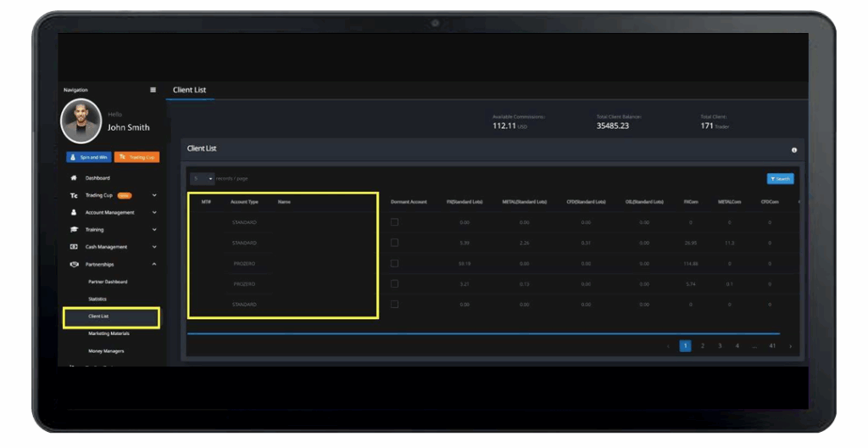Click the Training graduation cap icon
This screenshot has height=448, width=868.
click(x=74, y=230)
